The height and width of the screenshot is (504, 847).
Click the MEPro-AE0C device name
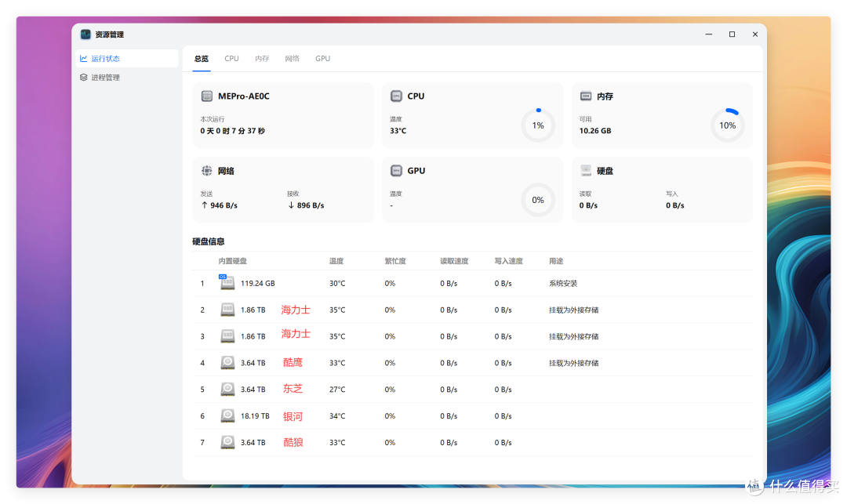(x=244, y=96)
